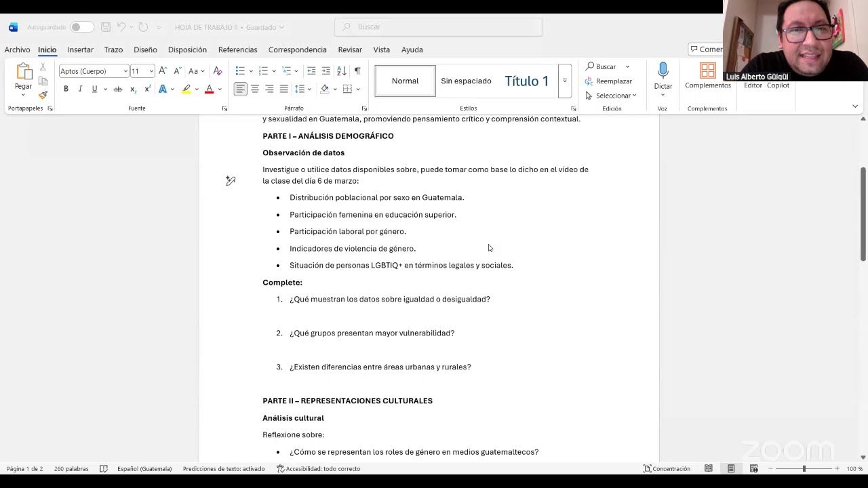Switch to Web Layout view icon
The height and width of the screenshot is (488, 868).
click(x=753, y=469)
